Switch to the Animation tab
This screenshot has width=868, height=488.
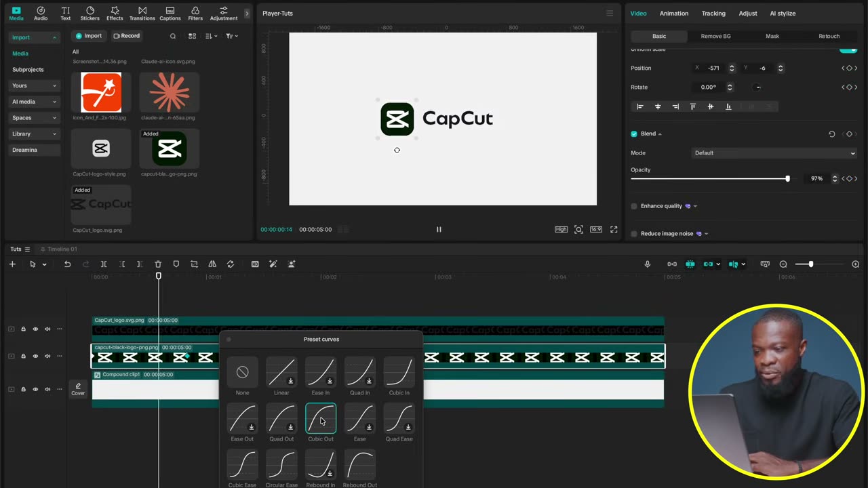[674, 14]
